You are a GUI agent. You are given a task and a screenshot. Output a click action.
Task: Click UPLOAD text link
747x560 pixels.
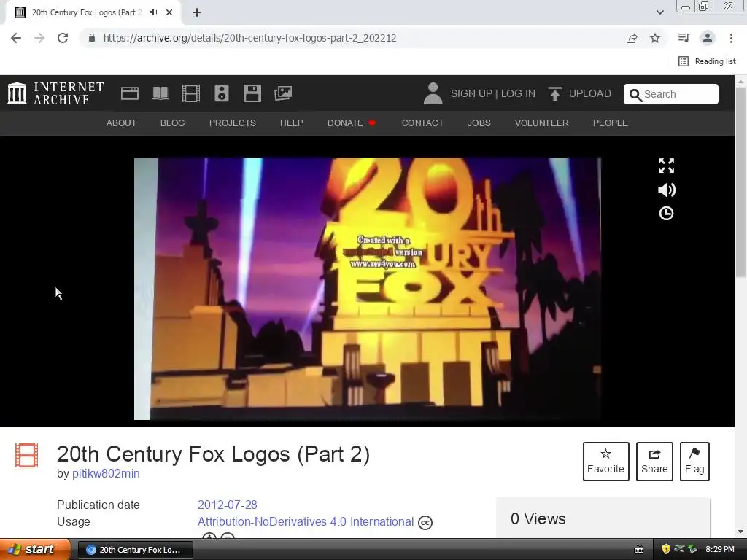click(589, 93)
